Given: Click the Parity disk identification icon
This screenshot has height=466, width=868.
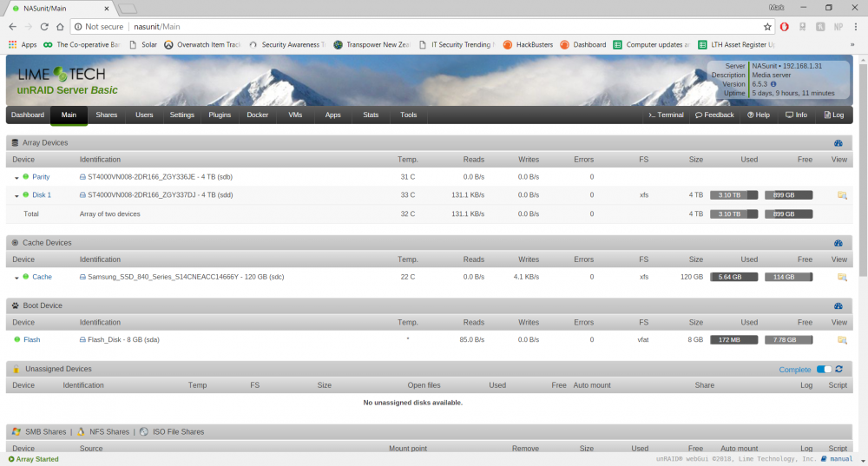Looking at the screenshot, I should 82,177.
